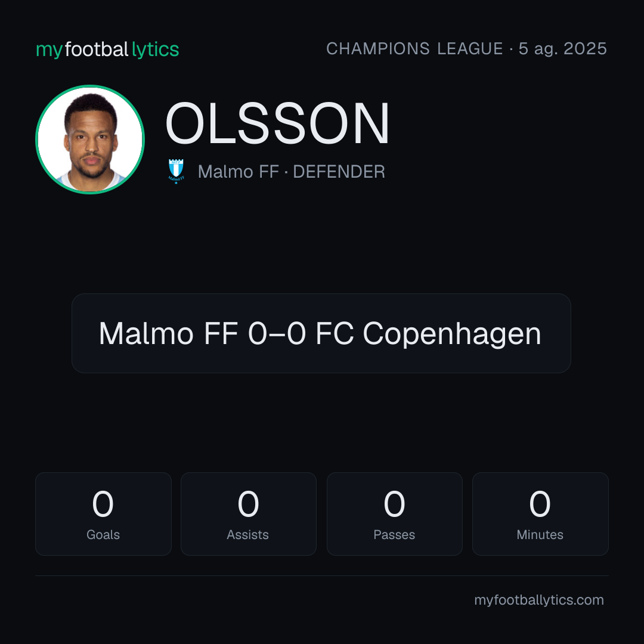Click the Malmo FF club crest icon

pyautogui.click(x=176, y=171)
